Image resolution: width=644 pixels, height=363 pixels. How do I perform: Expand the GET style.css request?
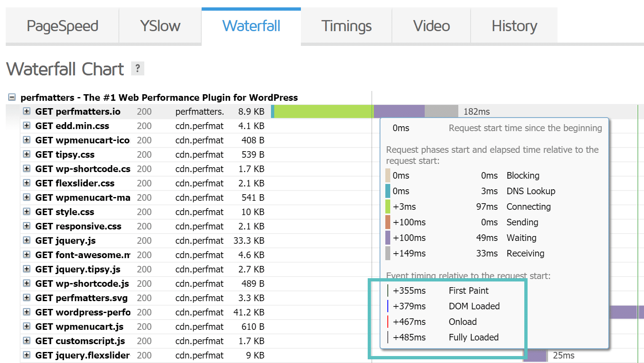click(27, 212)
